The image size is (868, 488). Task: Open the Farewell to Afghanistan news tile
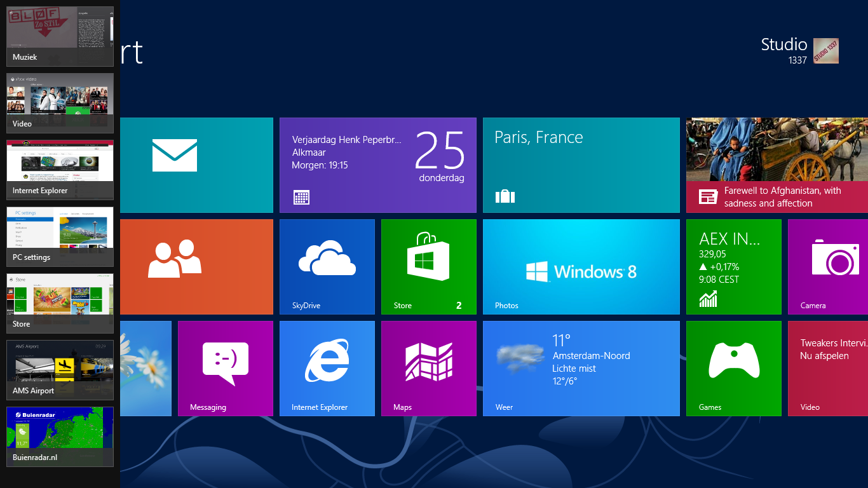(777, 165)
